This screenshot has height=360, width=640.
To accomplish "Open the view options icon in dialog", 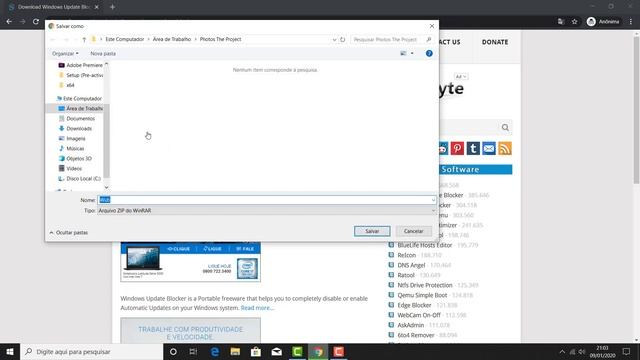I will pyautogui.click(x=403, y=53).
